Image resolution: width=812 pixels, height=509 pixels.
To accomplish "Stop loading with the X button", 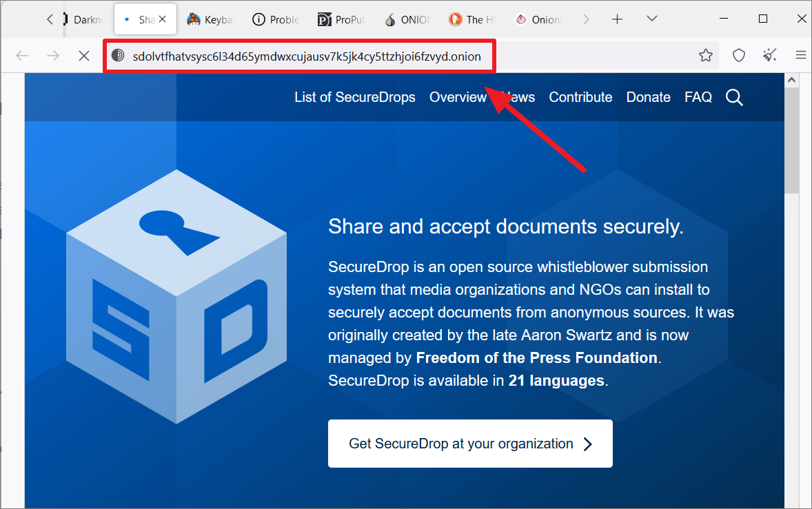I will click(84, 55).
